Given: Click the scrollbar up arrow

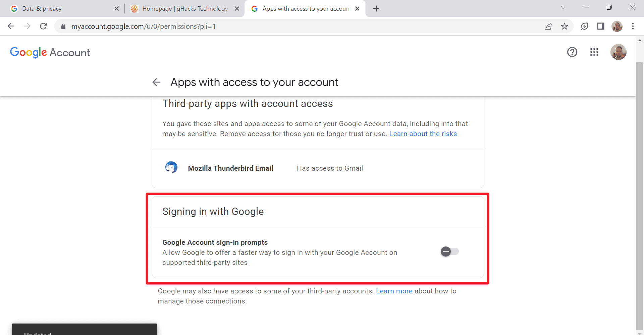Looking at the screenshot, I should click(640, 40).
